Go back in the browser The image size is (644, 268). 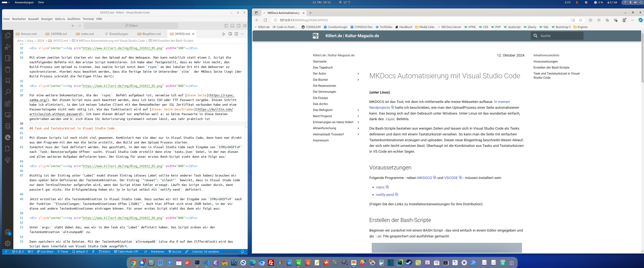pos(257,20)
